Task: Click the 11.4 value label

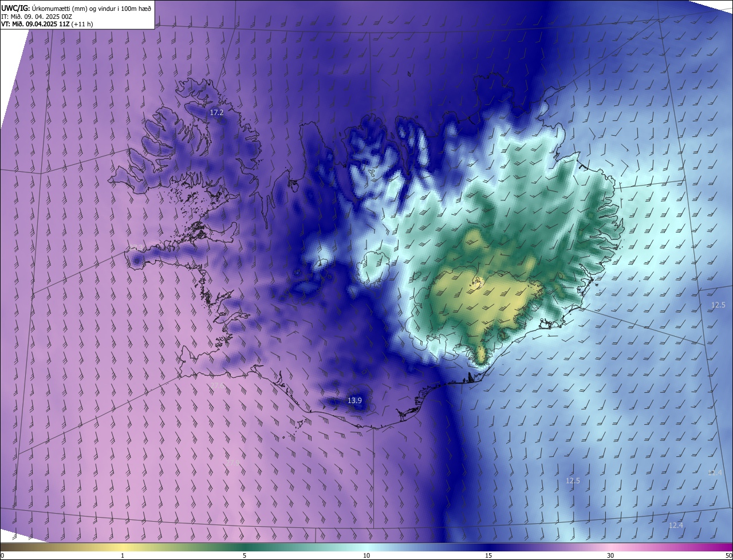Action: pos(715,472)
